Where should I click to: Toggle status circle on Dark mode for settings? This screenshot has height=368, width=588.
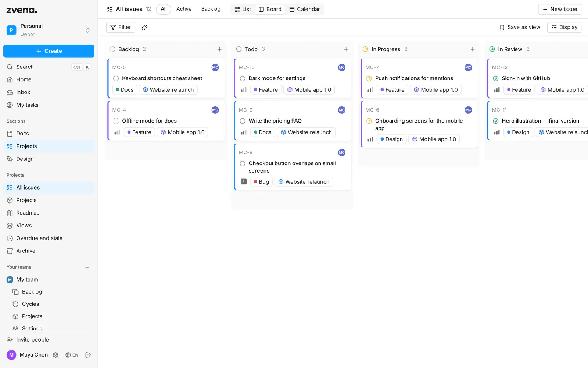(x=243, y=78)
